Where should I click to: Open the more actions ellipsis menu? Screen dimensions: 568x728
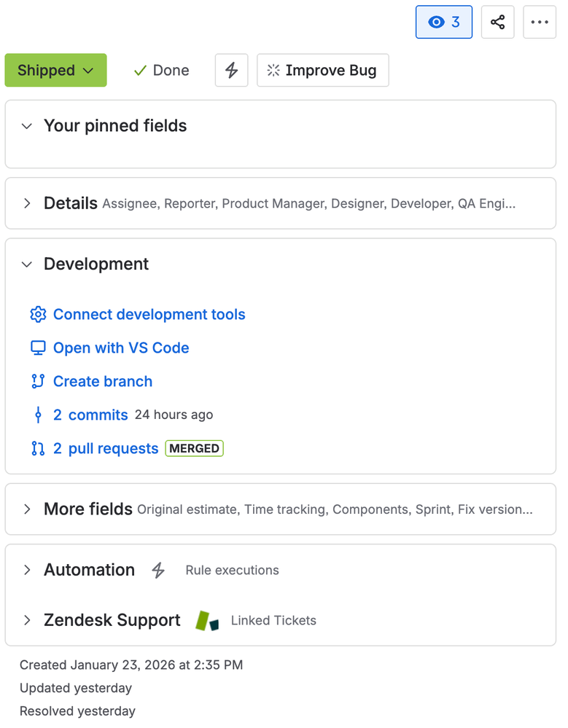[x=540, y=22]
